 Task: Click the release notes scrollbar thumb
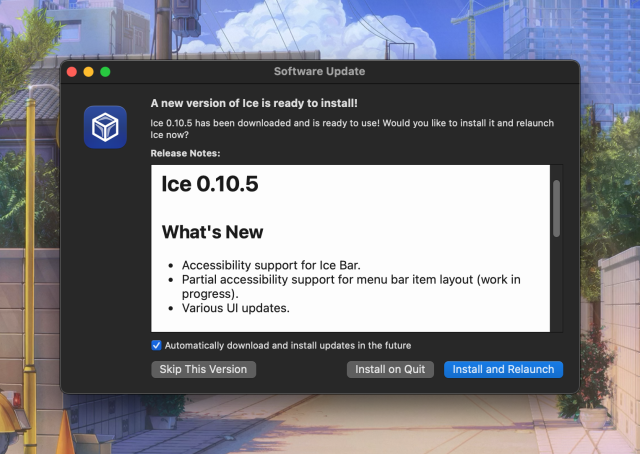point(556,208)
